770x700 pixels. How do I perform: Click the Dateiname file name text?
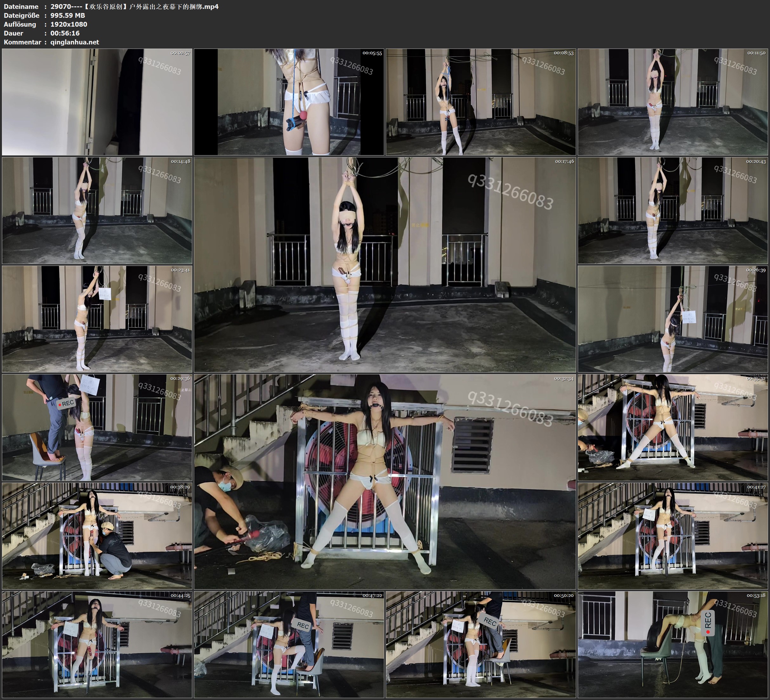pyautogui.click(x=135, y=6)
